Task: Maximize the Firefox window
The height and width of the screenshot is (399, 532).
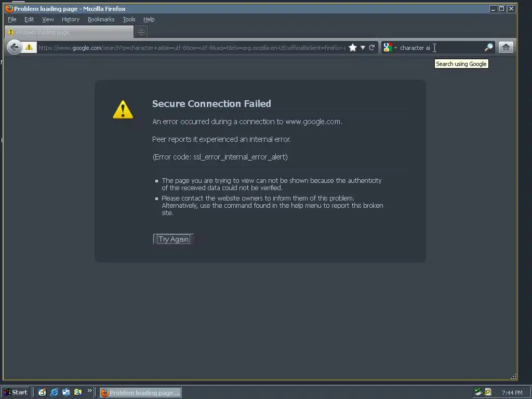Action: tap(501, 9)
